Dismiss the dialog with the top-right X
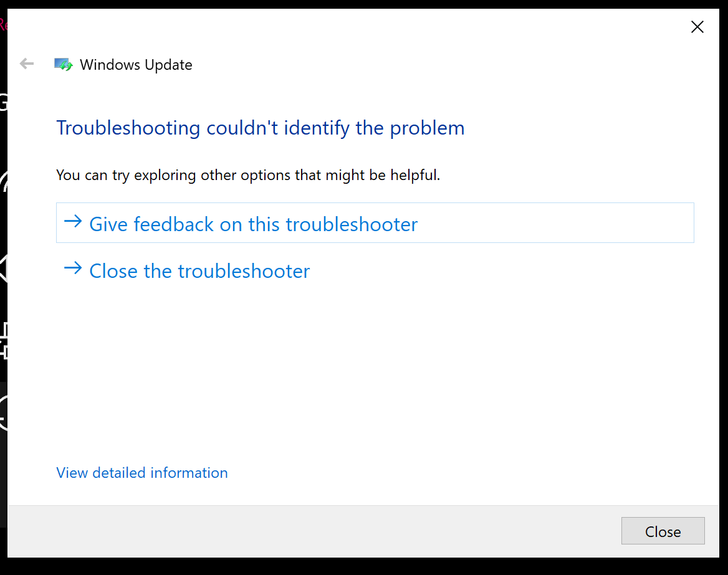This screenshot has width=728, height=575. (697, 27)
